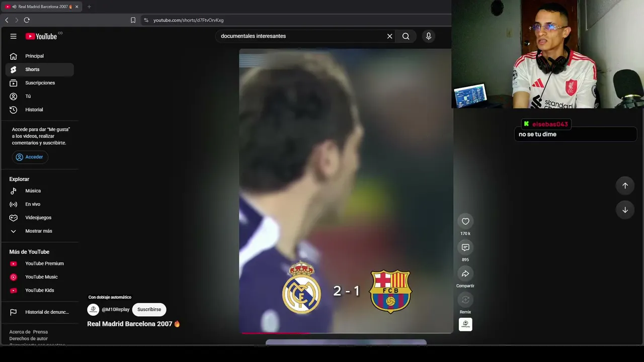Go forward in the browser
Image resolution: width=644 pixels, height=362 pixels.
17,20
